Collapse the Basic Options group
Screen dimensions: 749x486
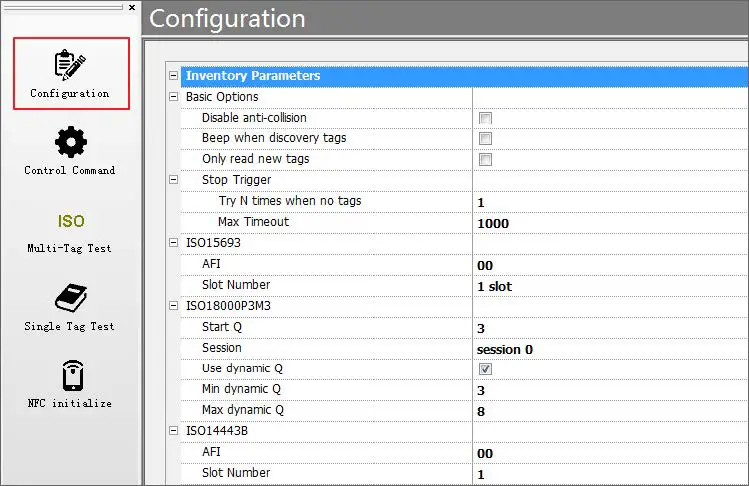point(173,97)
